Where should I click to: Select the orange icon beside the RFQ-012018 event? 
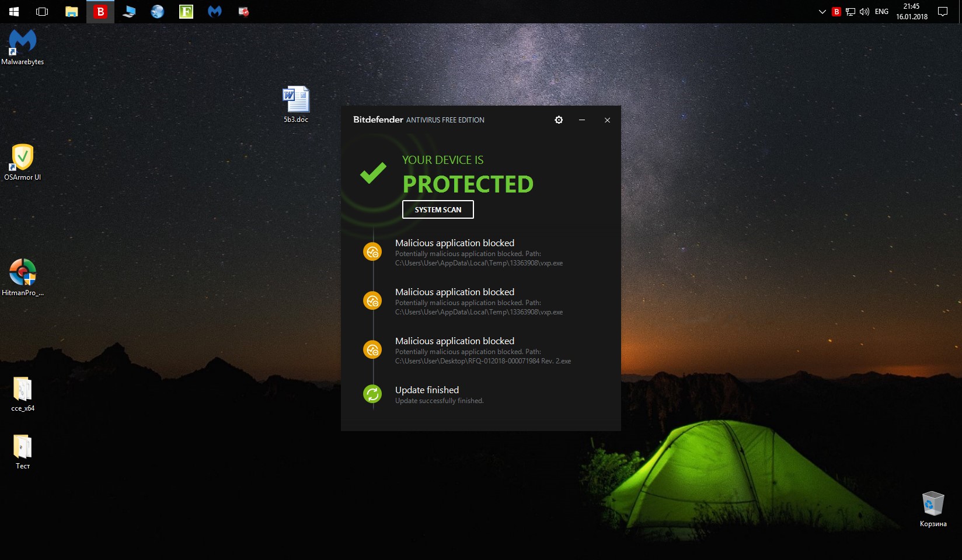372,350
